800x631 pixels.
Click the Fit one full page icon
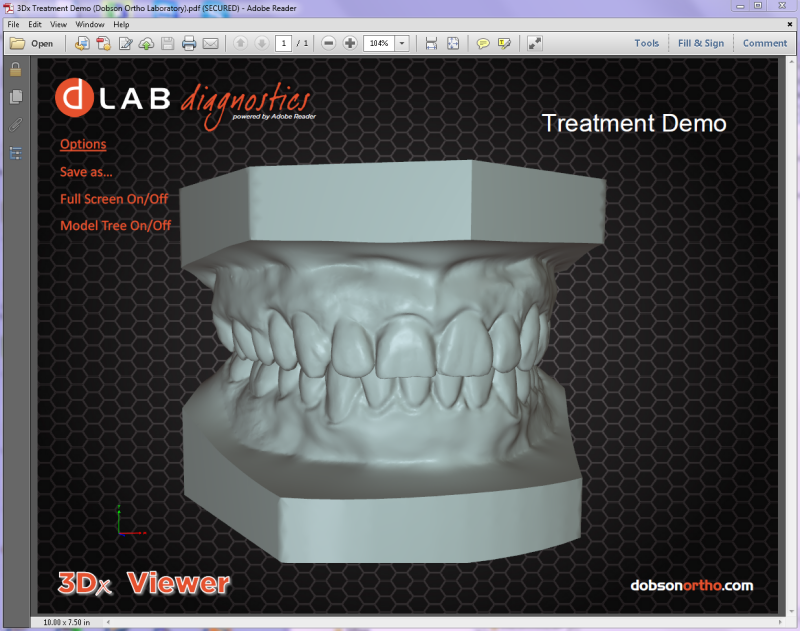453,43
